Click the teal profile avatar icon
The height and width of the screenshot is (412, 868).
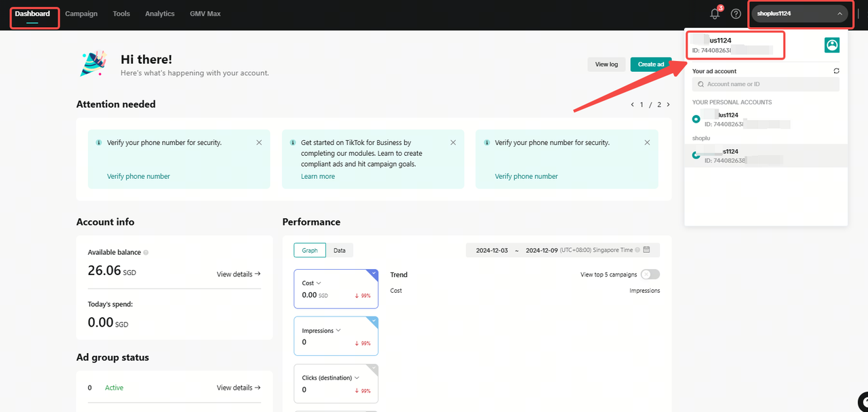[x=832, y=45]
